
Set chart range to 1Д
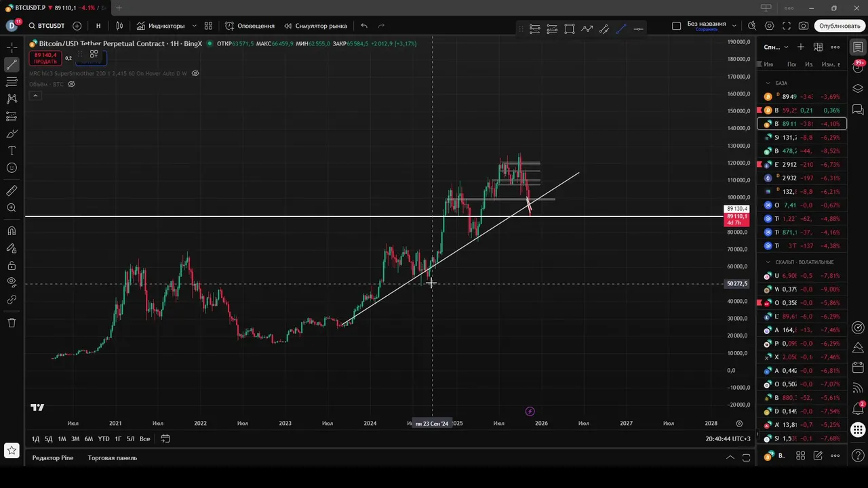(35, 439)
